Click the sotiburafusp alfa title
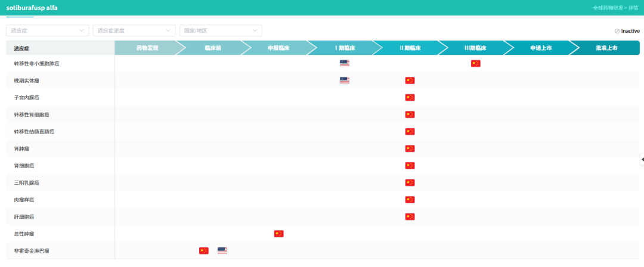644x267 pixels. coord(32,8)
